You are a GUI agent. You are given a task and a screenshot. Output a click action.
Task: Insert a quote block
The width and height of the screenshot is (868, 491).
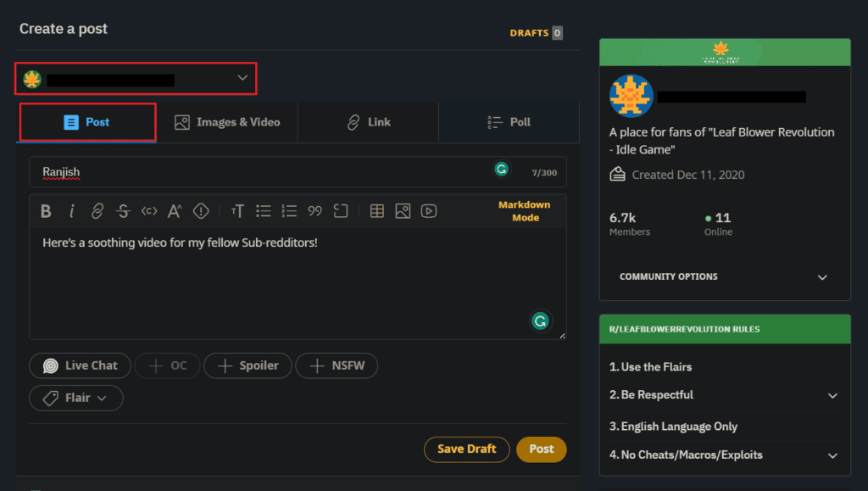pos(314,210)
